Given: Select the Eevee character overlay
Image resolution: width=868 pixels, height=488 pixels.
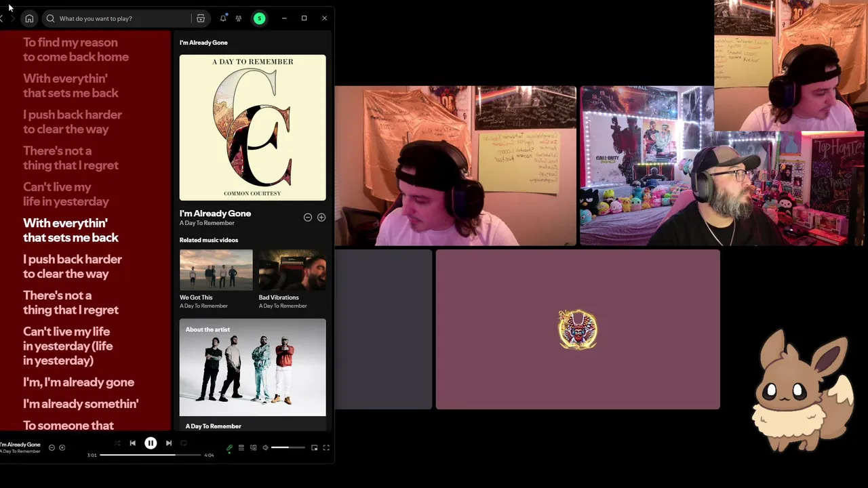Looking at the screenshot, I should [804, 390].
